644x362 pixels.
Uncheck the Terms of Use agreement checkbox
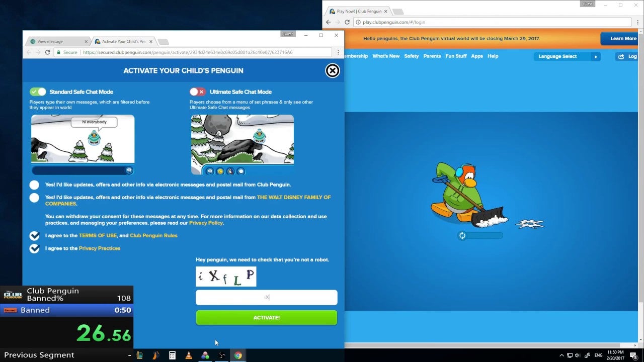point(34,236)
